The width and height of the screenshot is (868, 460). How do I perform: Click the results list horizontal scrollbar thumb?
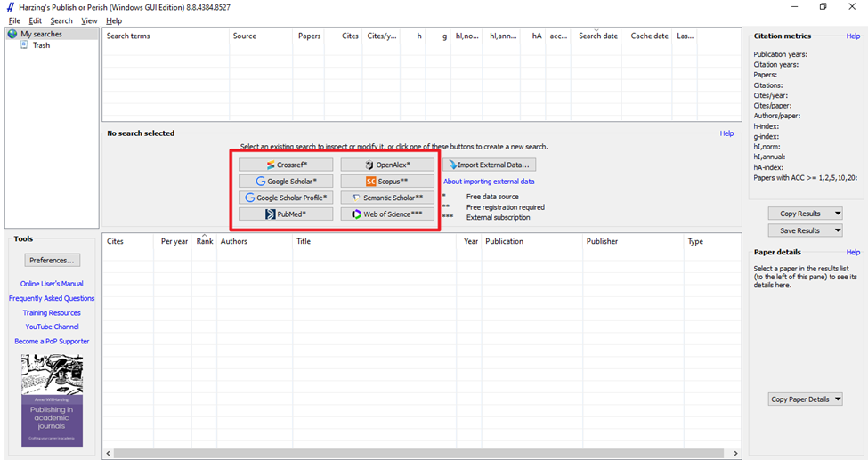tap(418, 454)
